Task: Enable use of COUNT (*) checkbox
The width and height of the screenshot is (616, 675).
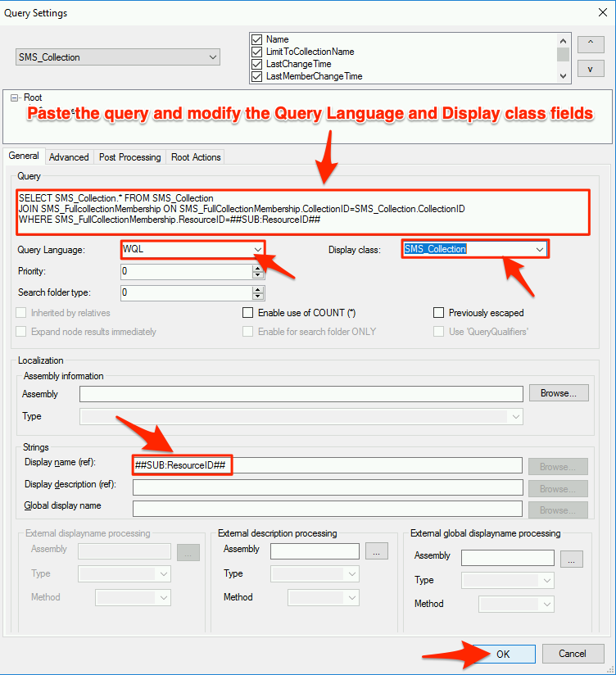Action: point(248,313)
